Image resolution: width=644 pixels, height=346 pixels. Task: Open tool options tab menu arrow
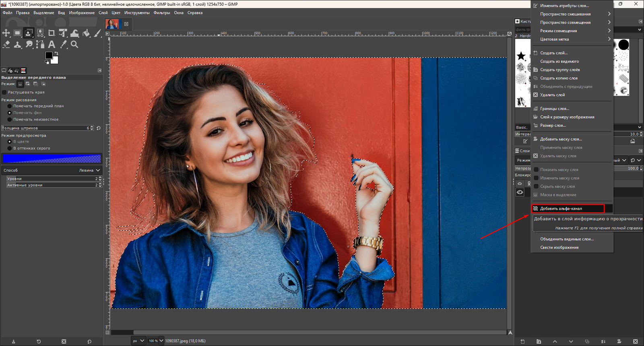pos(99,70)
